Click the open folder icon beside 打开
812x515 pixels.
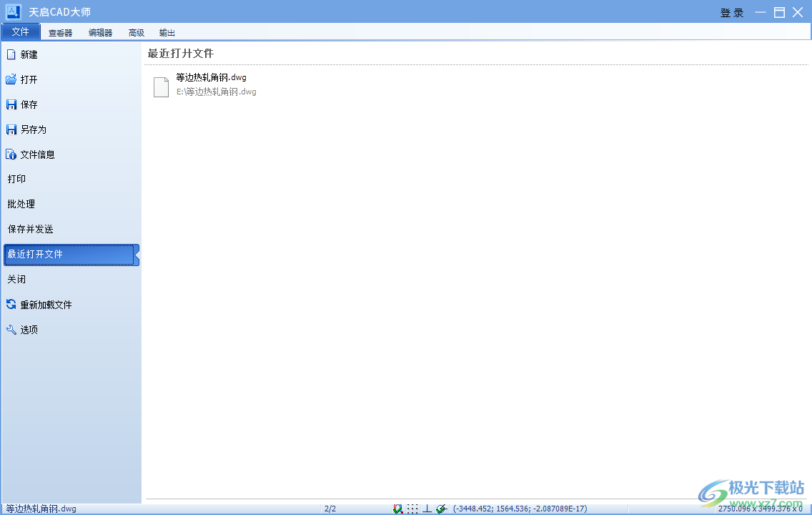(x=11, y=79)
